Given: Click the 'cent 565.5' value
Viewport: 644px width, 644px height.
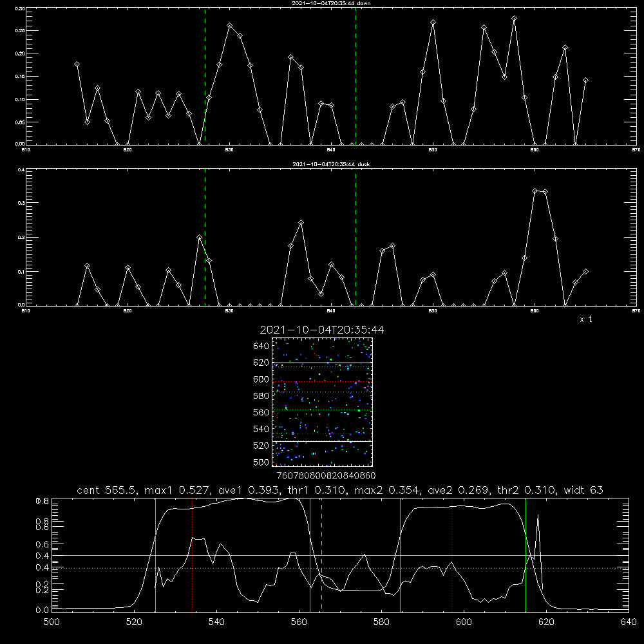Looking at the screenshot, I should pyautogui.click(x=106, y=490).
